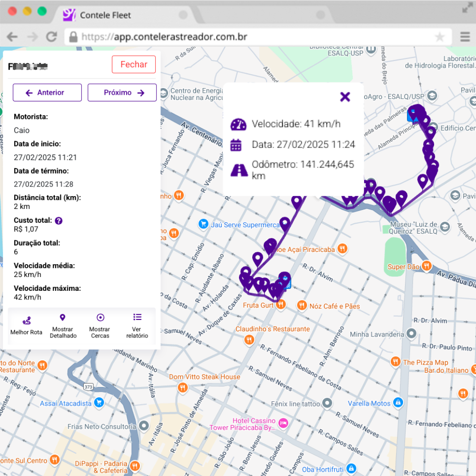This screenshot has width=476, height=476.
Task: Click the address bar URL field
Action: (x=258, y=37)
